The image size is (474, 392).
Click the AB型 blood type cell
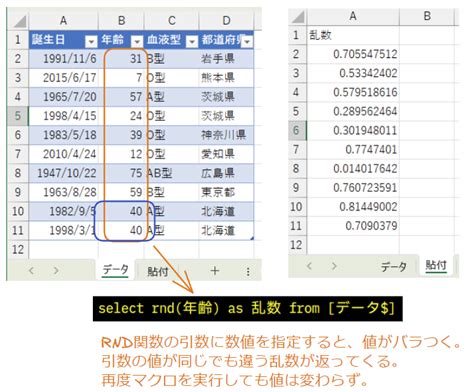(172, 173)
